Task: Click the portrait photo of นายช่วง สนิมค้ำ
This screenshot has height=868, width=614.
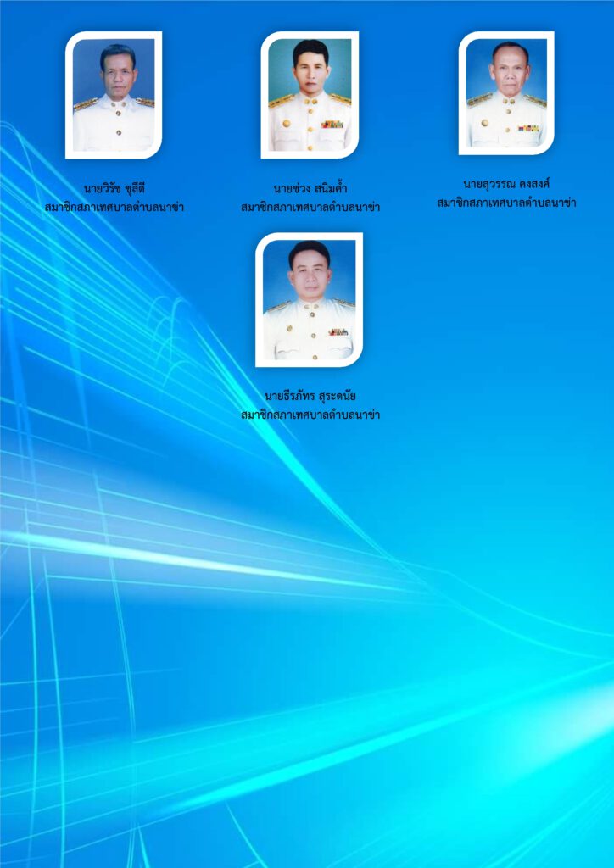Action: coord(310,95)
